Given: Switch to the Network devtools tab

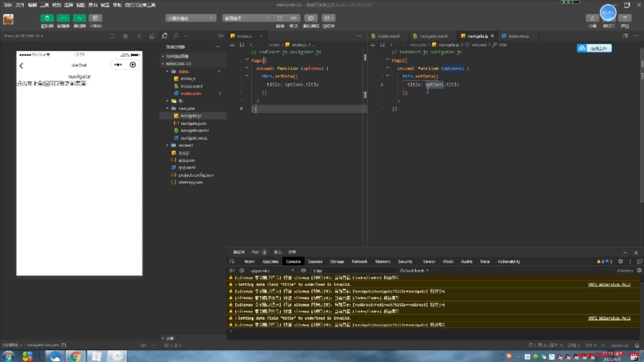Looking at the screenshot, I should [x=359, y=261].
